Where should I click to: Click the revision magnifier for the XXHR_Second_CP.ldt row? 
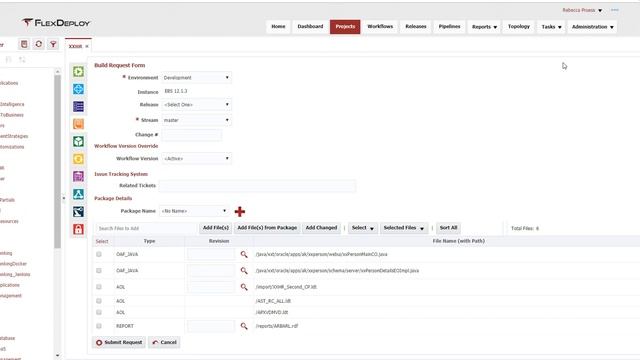point(244,287)
